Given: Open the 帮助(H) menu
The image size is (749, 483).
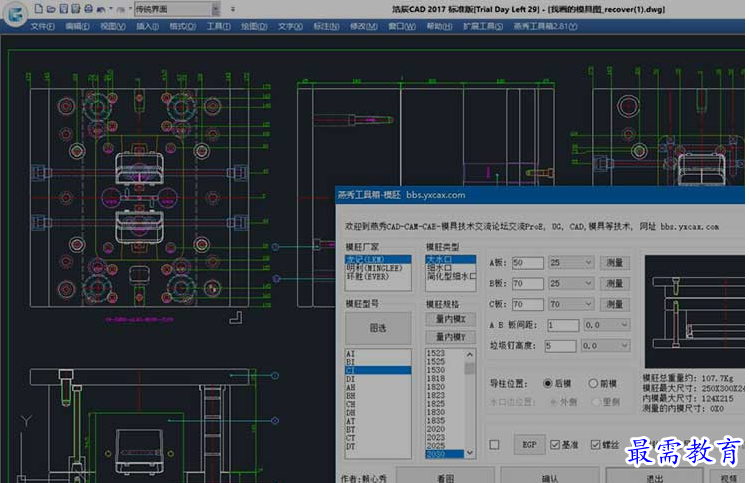Looking at the screenshot, I should click(x=439, y=26).
